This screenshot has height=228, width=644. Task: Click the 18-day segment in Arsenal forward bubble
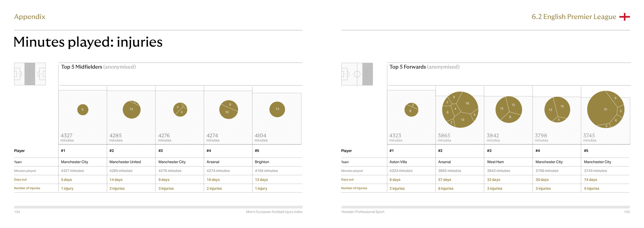pos(467,103)
